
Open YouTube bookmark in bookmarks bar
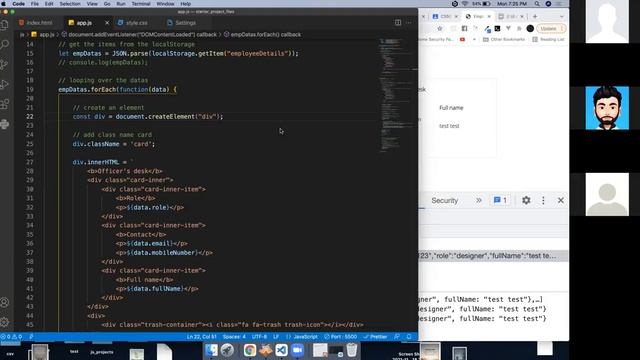coord(462,40)
